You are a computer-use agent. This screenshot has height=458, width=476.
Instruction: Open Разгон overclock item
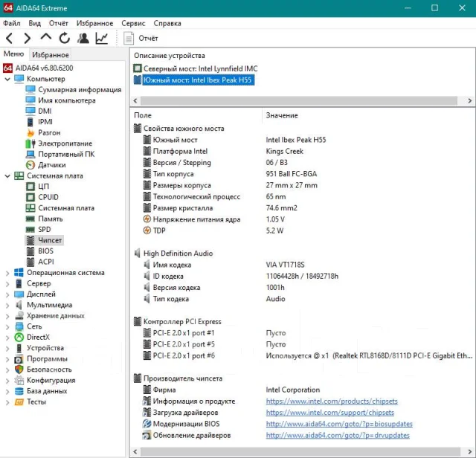(49, 132)
